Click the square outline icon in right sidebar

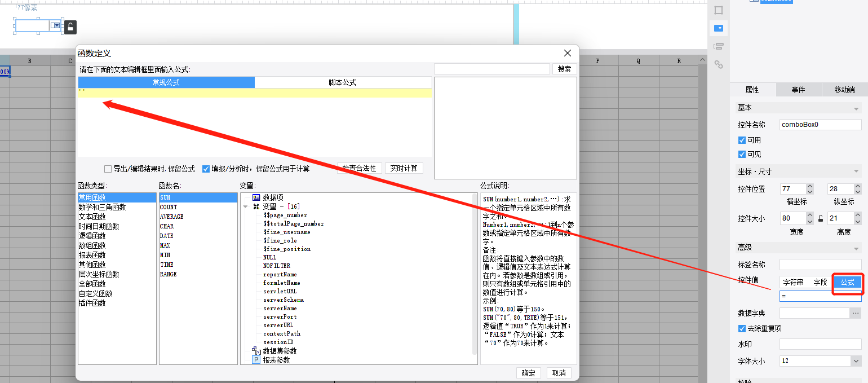[719, 10]
